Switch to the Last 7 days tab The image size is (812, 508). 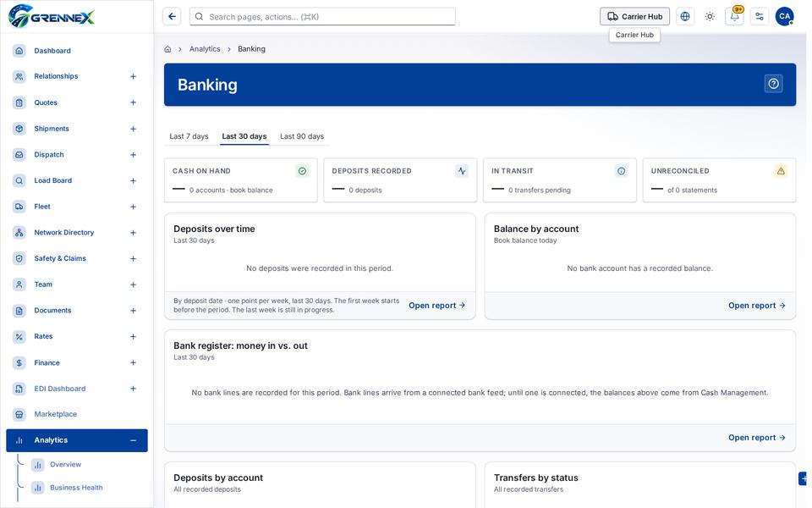(189, 136)
